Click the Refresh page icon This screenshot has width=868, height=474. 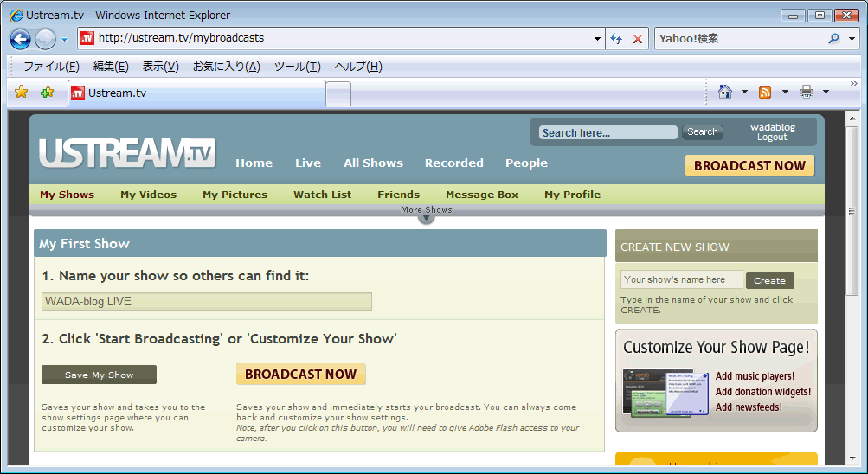pos(616,39)
